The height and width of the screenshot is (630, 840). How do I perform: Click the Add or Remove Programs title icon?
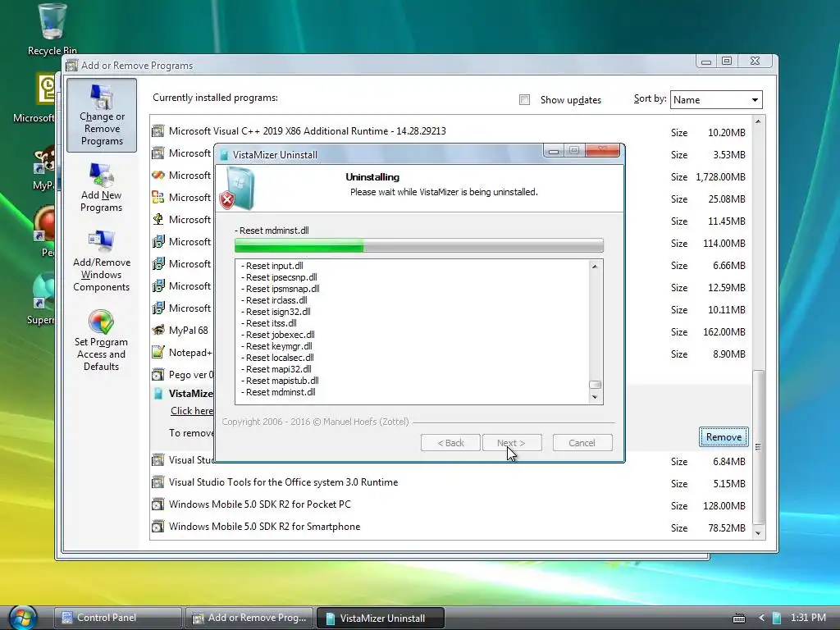[x=71, y=66]
